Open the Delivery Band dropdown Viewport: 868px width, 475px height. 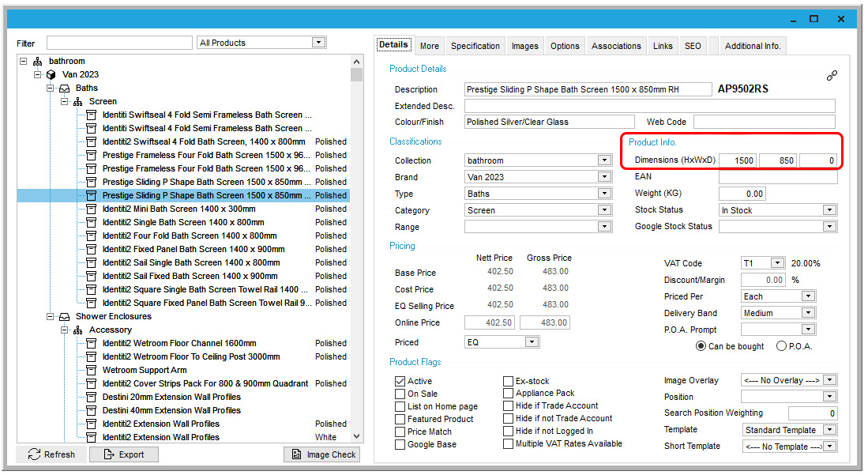[x=808, y=313]
